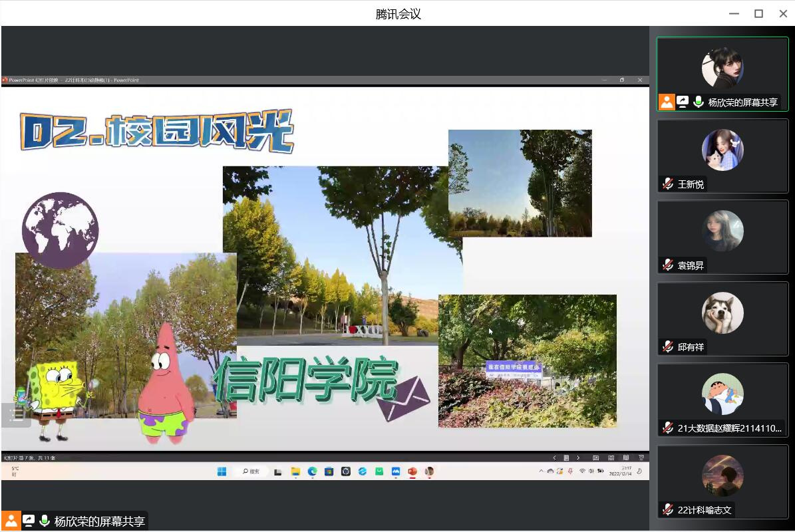Go to next slide using slideshow arrow
The height and width of the screenshot is (532, 795).
click(x=578, y=458)
